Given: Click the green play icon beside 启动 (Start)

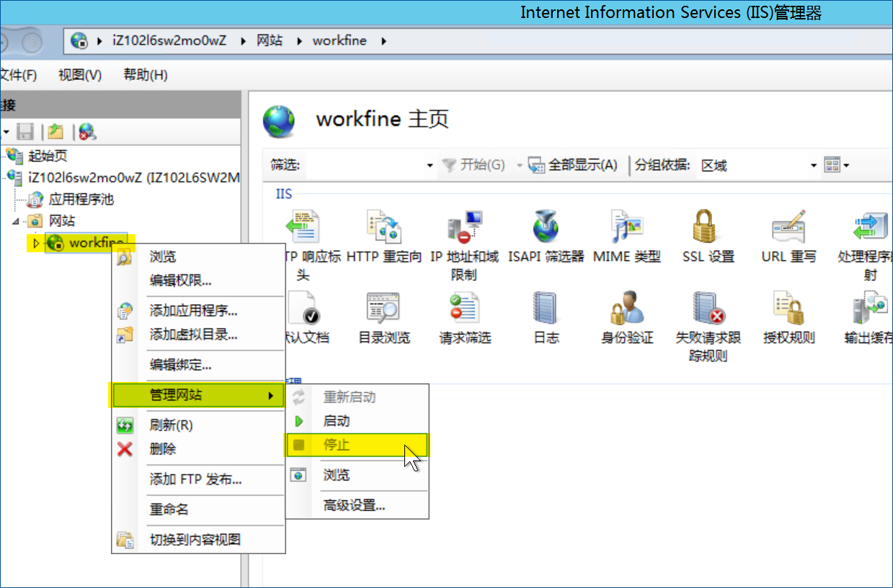Looking at the screenshot, I should tap(298, 421).
